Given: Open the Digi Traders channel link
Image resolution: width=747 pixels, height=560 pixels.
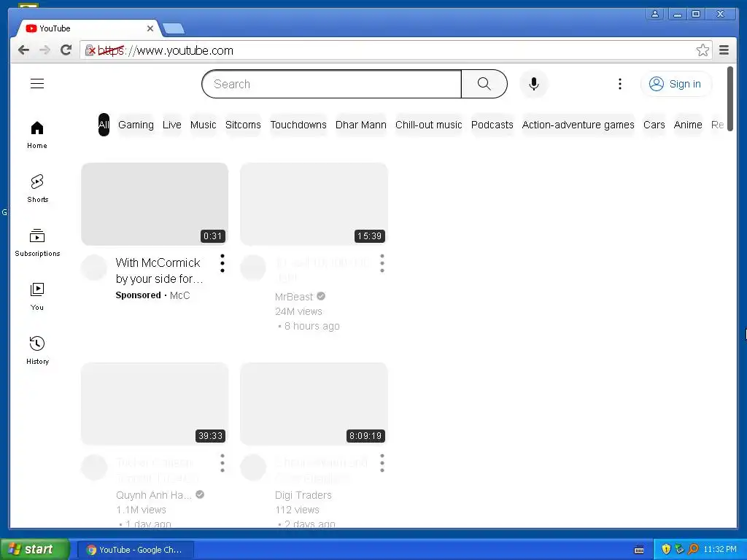Looking at the screenshot, I should 303,495.
